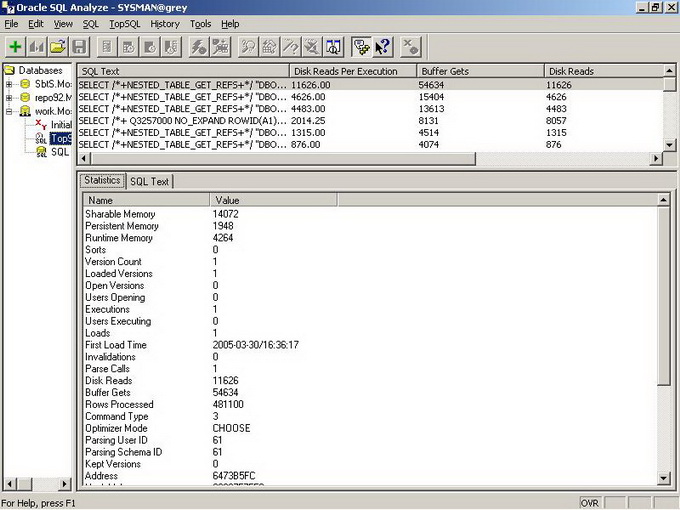Click the statistics vertical scrollbar thumb
The width and height of the screenshot is (680, 510).
coord(664,296)
